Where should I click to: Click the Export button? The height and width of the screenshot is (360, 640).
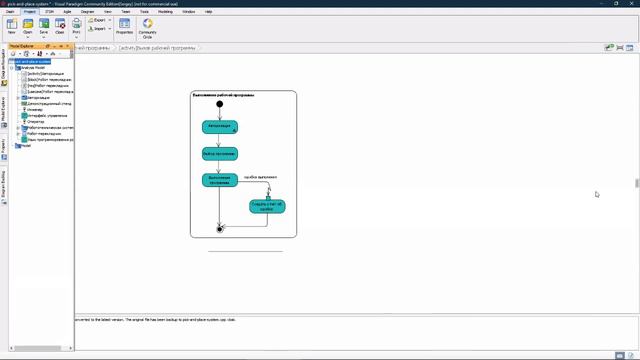97,20
